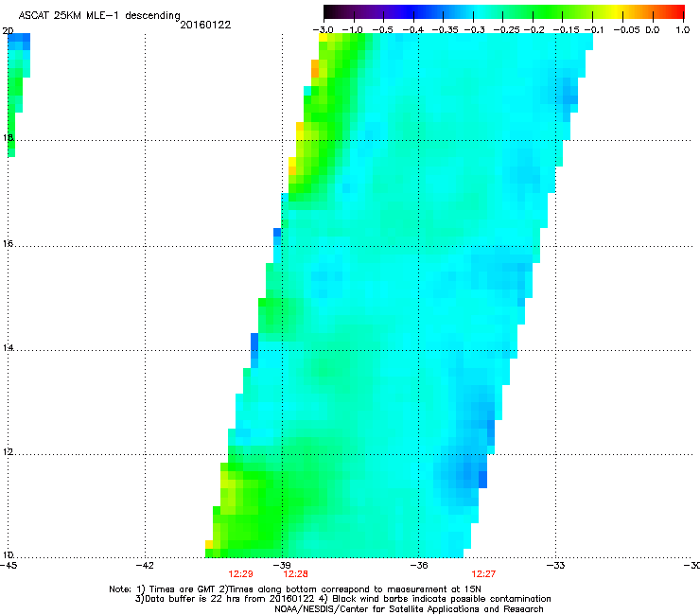
Task: Click the longitude axis label -39
Action: 282,566
